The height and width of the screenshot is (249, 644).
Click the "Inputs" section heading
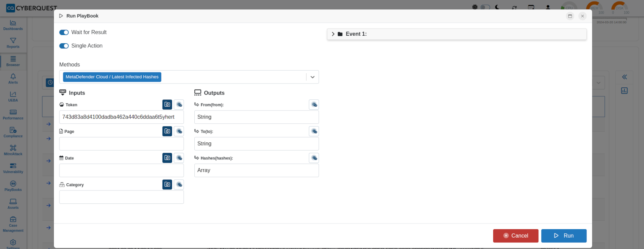77,93
